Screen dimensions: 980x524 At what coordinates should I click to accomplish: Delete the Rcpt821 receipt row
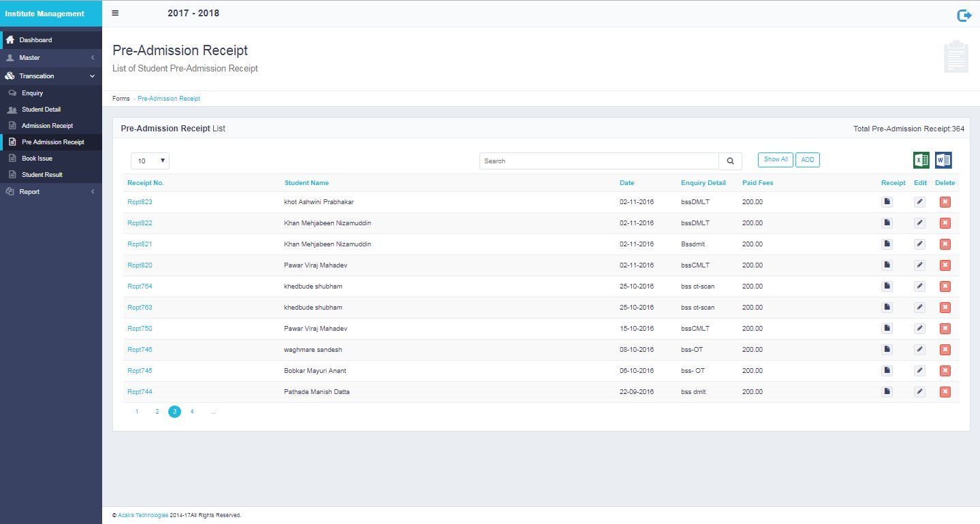(x=945, y=244)
